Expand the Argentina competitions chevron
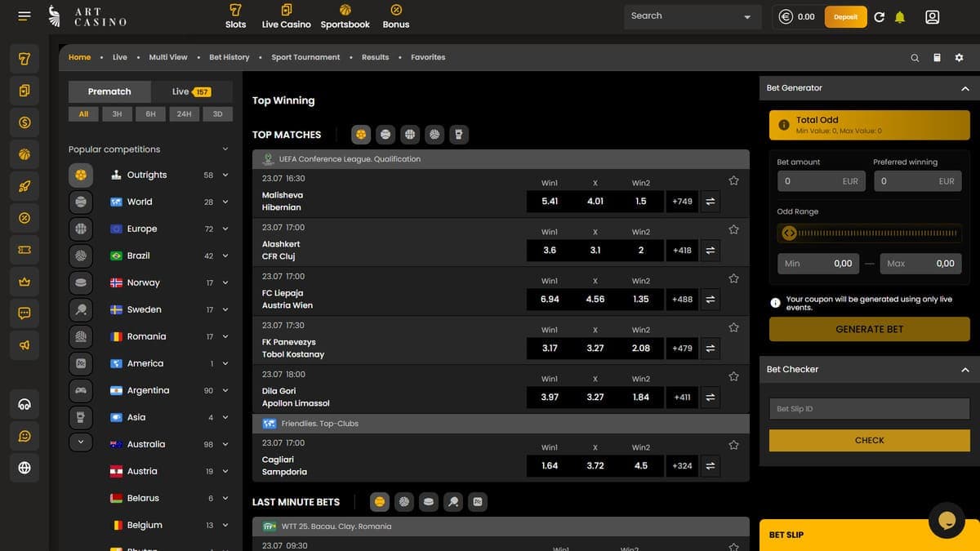 click(225, 390)
